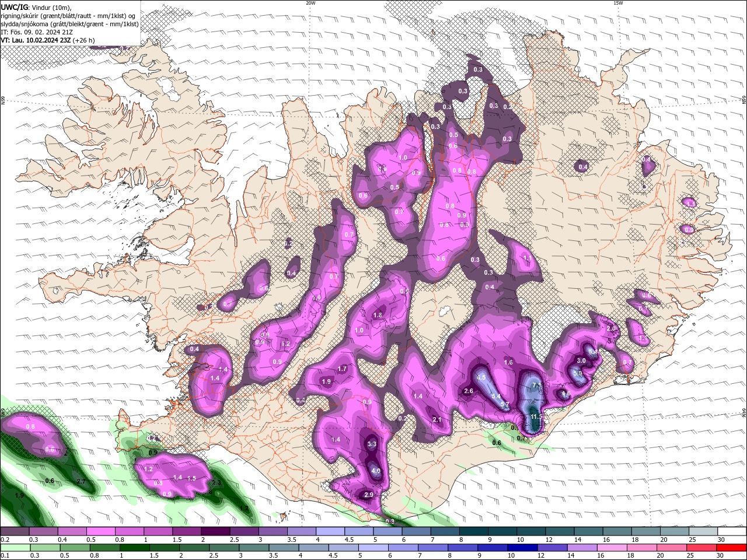Pick the light blue upper legend swatch labelled 4
747x560 pixels.
[330, 531]
